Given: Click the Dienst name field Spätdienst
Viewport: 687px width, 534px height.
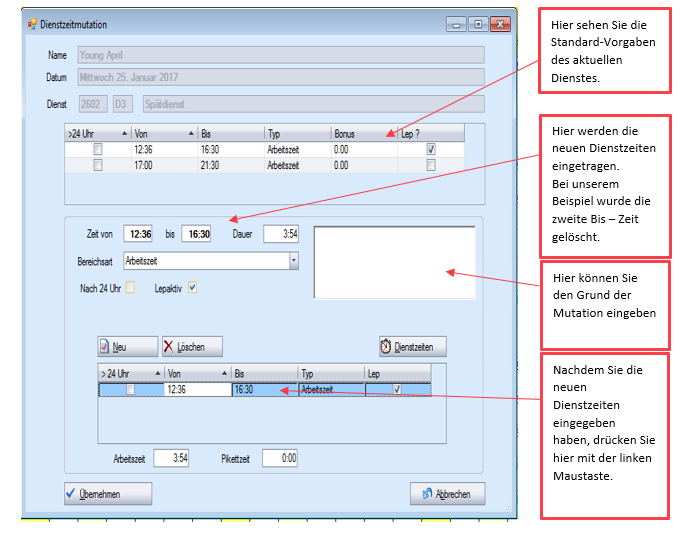Looking at the screenshot, I should pyautogui.click(x=314, y=104).
